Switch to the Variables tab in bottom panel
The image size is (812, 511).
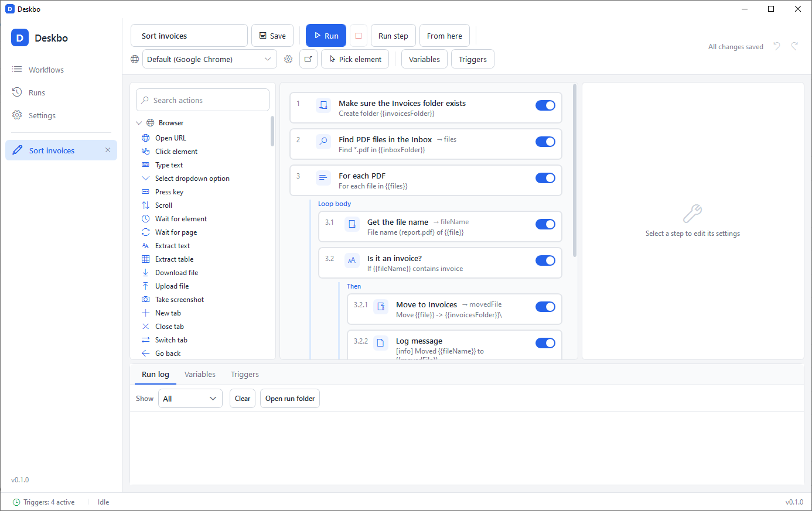click(200, 375)
